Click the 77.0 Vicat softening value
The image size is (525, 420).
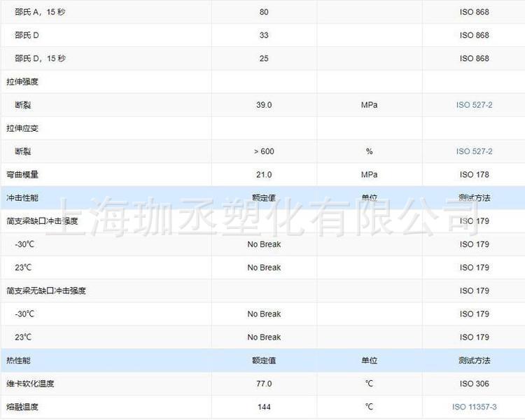264,384
